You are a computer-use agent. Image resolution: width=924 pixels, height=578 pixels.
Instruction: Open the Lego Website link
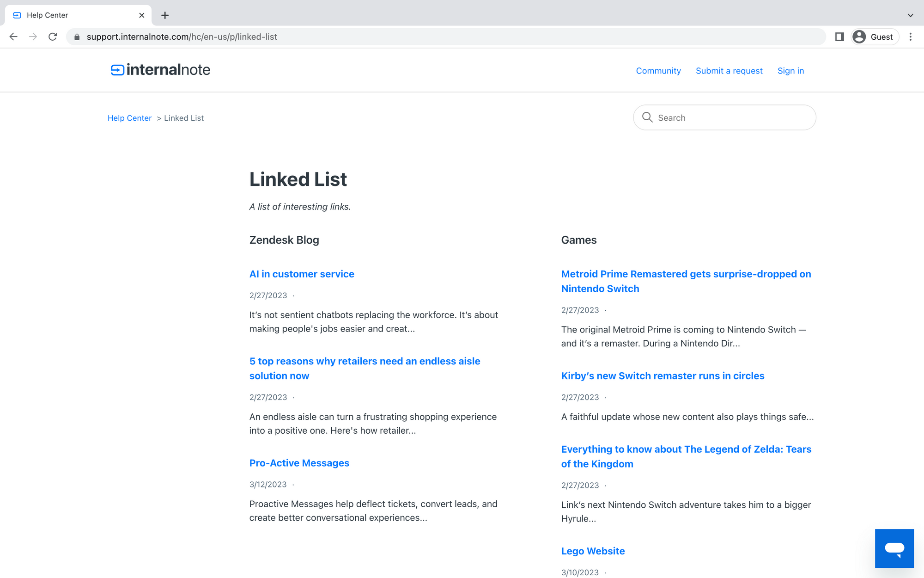click(593, 551)
